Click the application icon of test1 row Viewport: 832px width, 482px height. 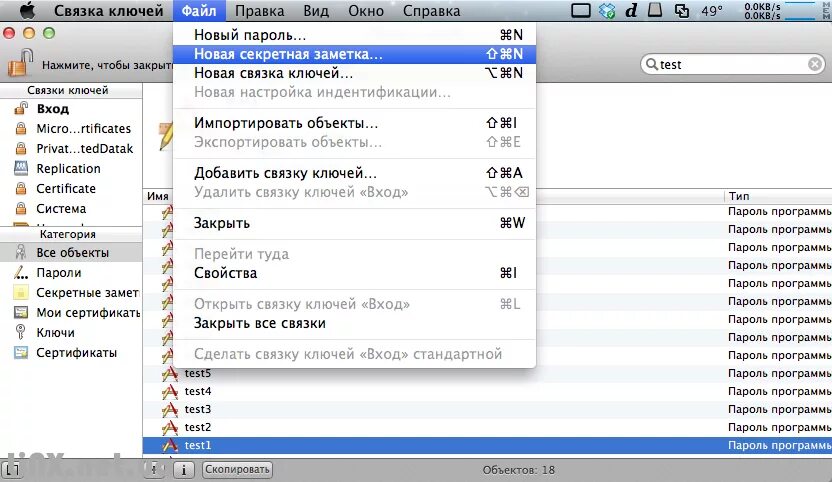(x=170, y=445)
